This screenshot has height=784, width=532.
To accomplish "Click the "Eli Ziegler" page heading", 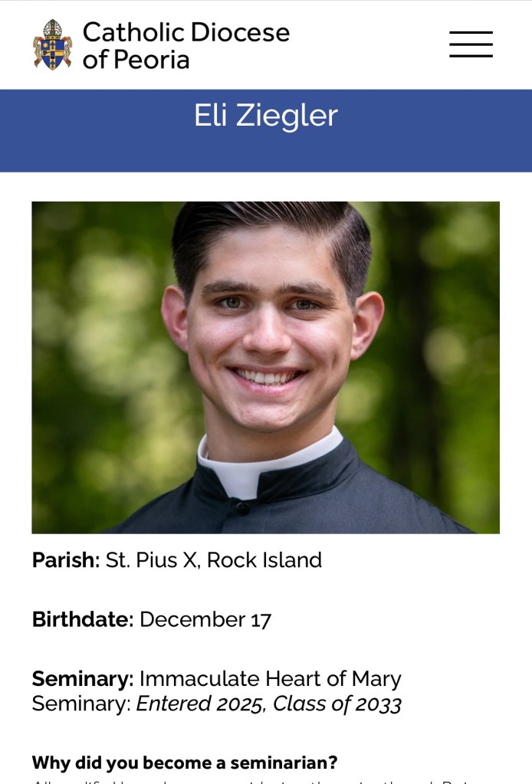I will [x=265, y=116].
